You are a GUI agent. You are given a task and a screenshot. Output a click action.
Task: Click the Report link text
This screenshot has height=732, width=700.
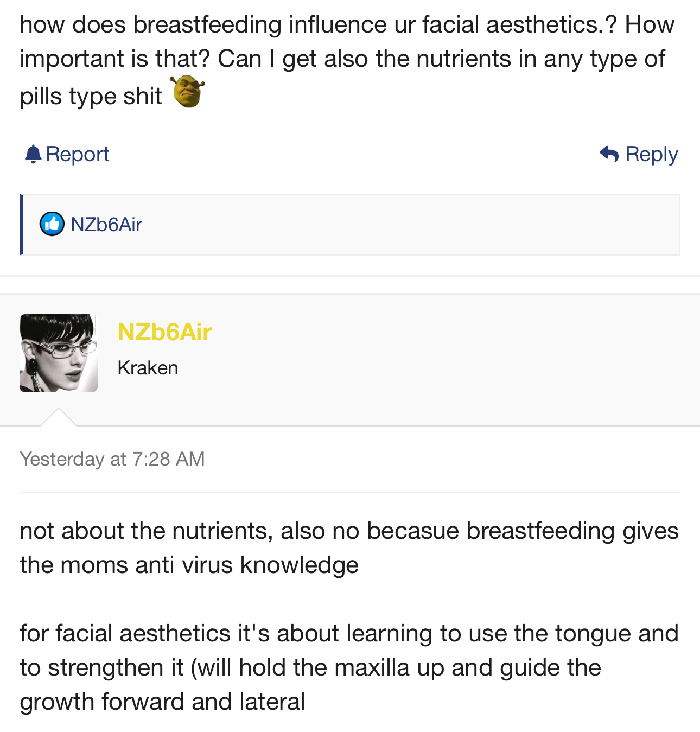click(x=78, y=154)
